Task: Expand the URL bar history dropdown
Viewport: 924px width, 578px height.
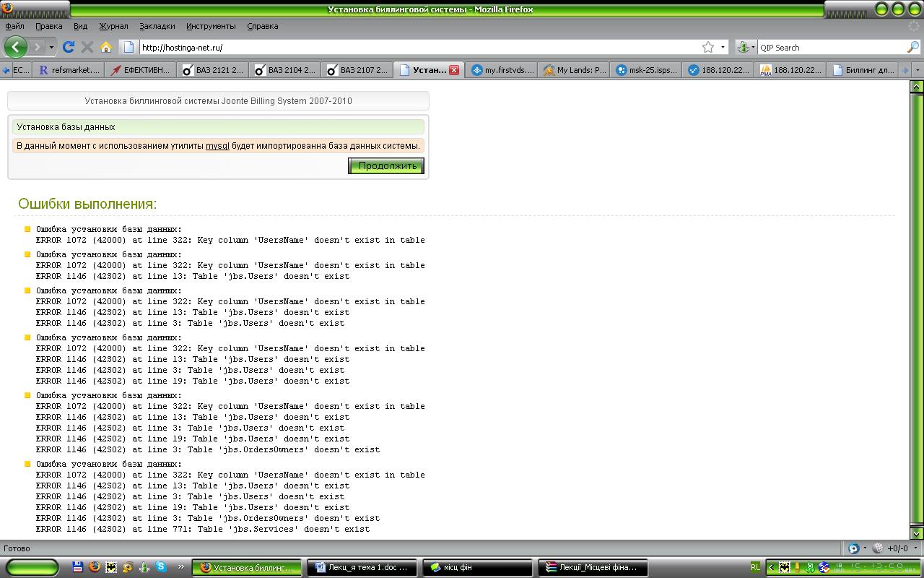Action: (723, 47)
